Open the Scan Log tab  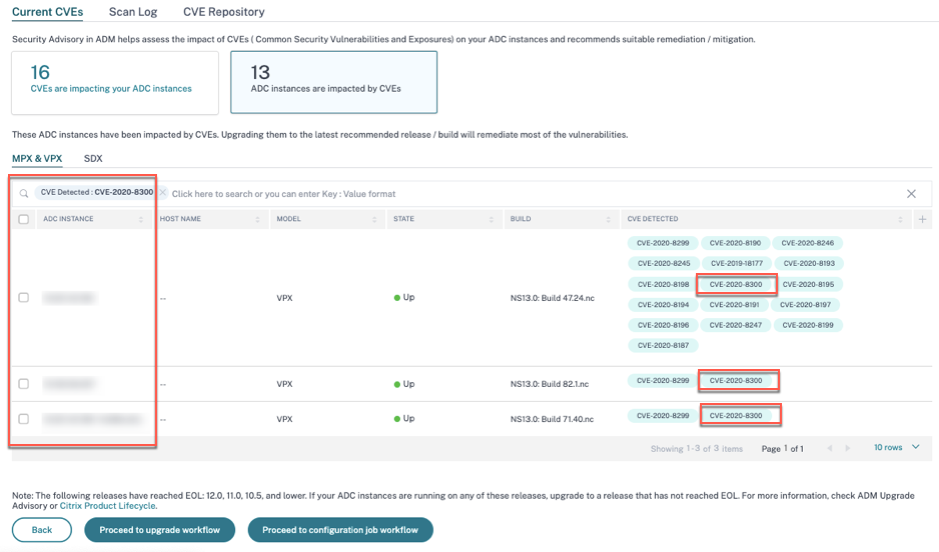tap(133, 12)
